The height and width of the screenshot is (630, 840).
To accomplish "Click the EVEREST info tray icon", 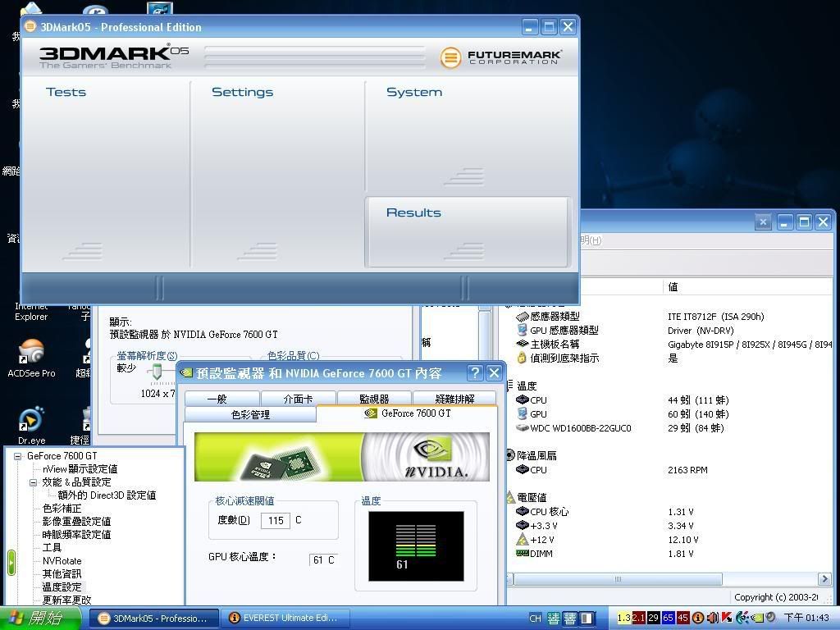I will [698, 618].
